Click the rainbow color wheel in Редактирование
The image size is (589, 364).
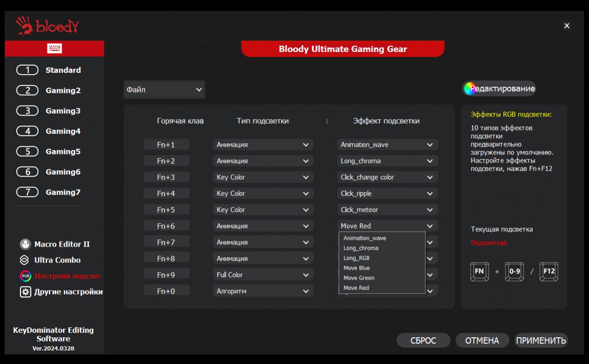pos(470,89)
